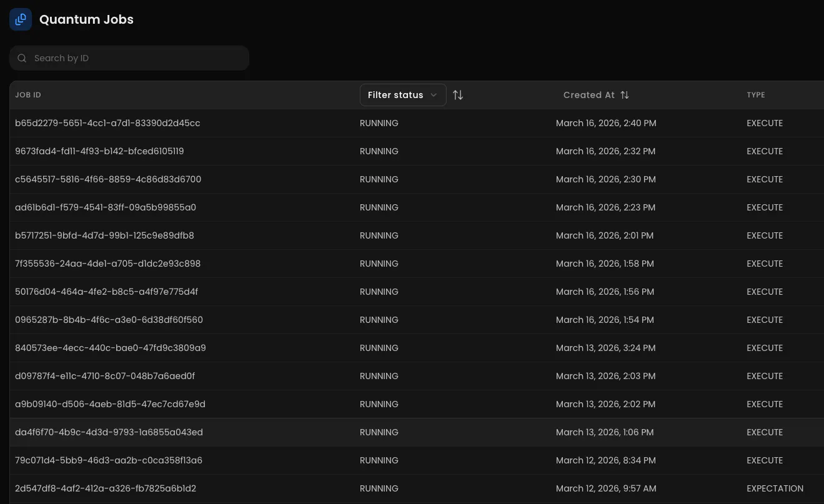The image size is (824, 504).
Task: Click EXECUTE type of job b65d2279
Action: pyautogui.click(x=765, y=123)
